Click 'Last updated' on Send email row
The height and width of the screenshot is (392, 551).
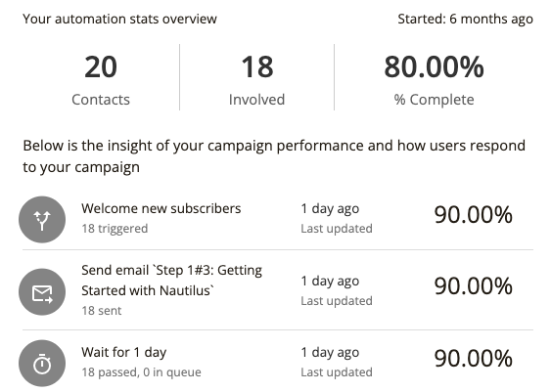point(337,301)
